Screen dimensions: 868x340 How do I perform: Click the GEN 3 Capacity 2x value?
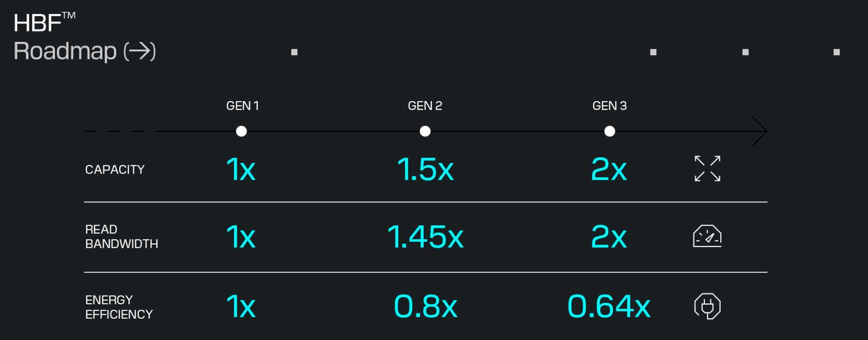click(609, 170)
